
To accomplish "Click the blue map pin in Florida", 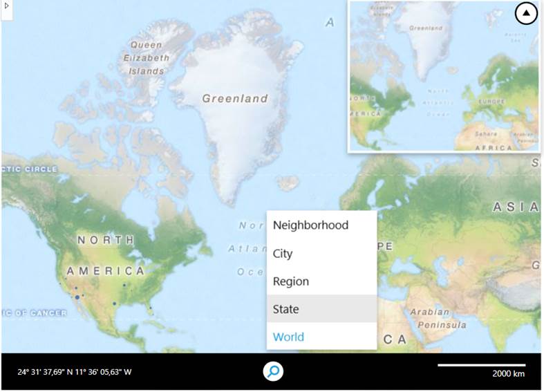I will (149, 308).
